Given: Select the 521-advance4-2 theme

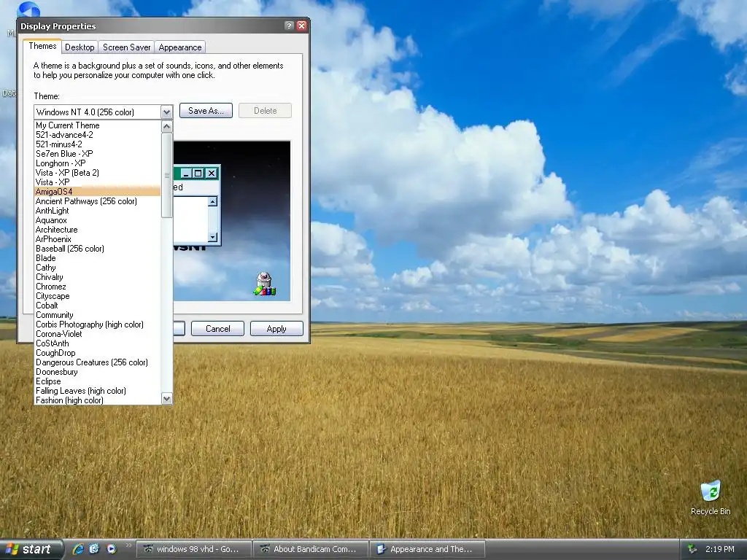Looking at the screenshot, I should [x=97, y=135].
